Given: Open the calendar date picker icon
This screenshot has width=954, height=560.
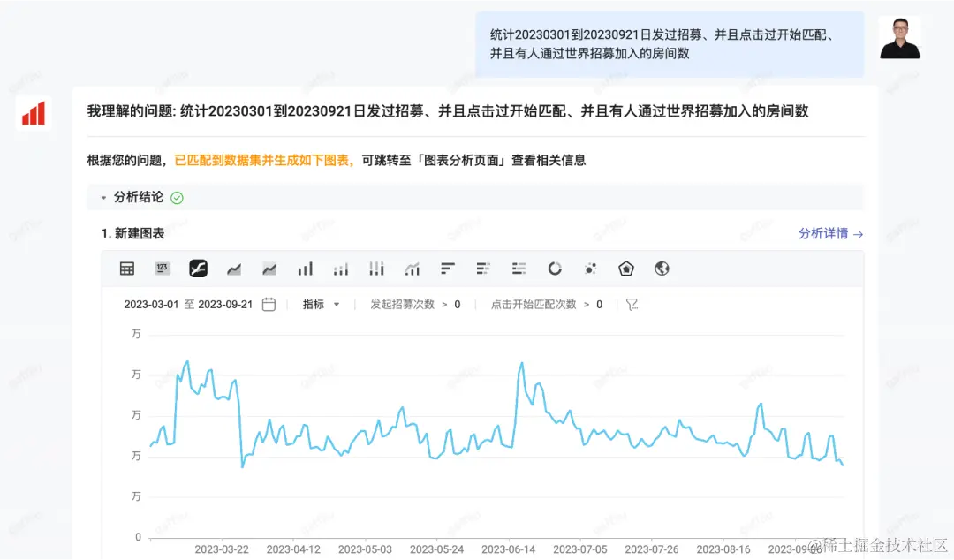Looking at the screenshot, I should 269,305.
